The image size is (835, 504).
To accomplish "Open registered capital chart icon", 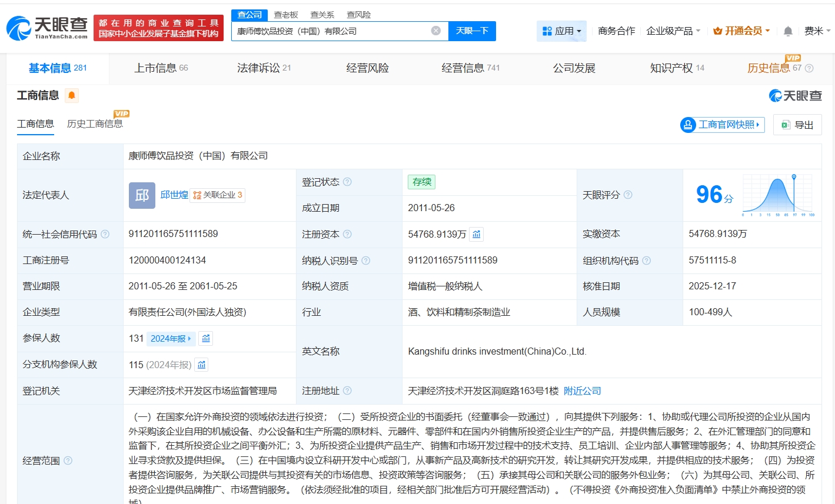I will coord(477,234).
